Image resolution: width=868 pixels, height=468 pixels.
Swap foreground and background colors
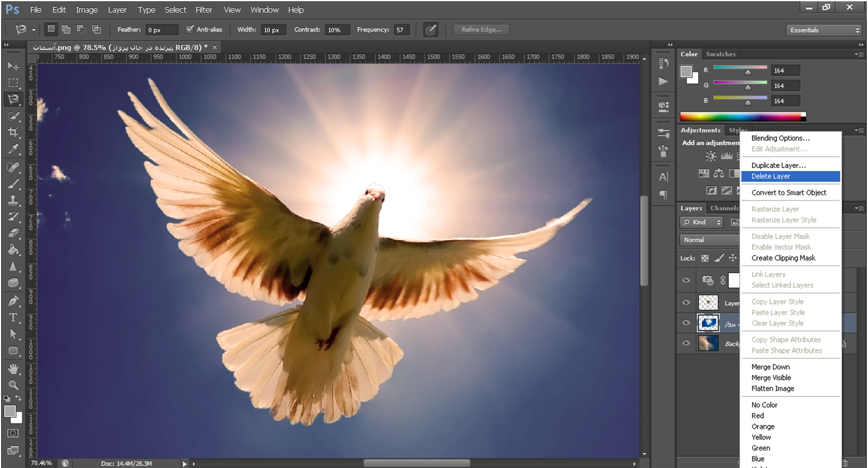pyautogui.click(x=19, y=399)
